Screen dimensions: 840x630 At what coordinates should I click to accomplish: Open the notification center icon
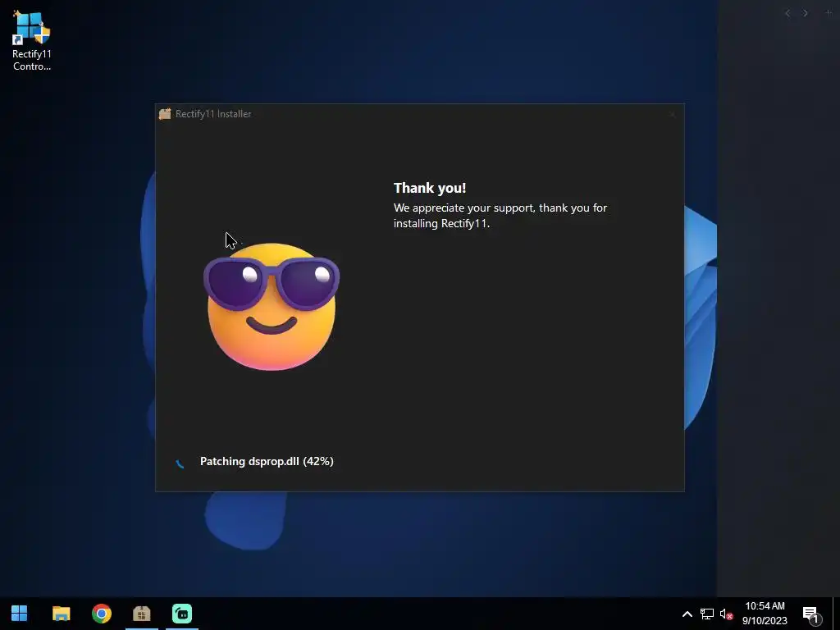point(811,615)
